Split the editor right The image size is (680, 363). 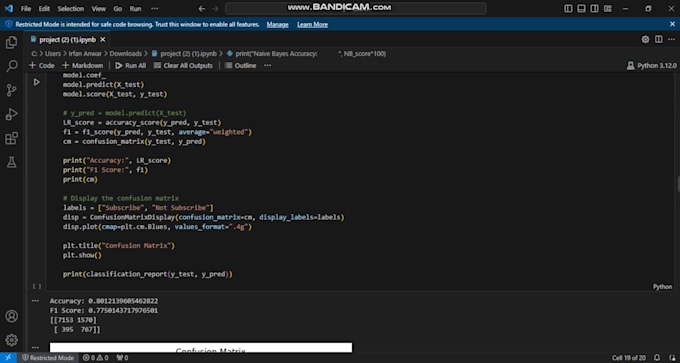tap(659, 39)
